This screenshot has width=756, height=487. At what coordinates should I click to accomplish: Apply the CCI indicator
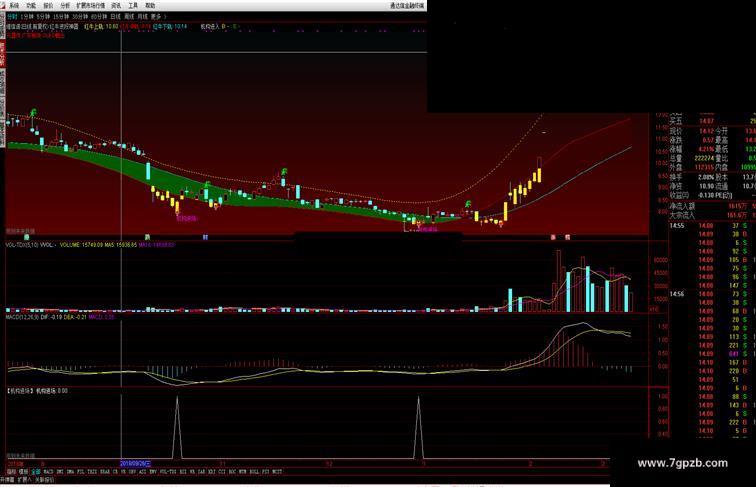(x=222, y=472)
